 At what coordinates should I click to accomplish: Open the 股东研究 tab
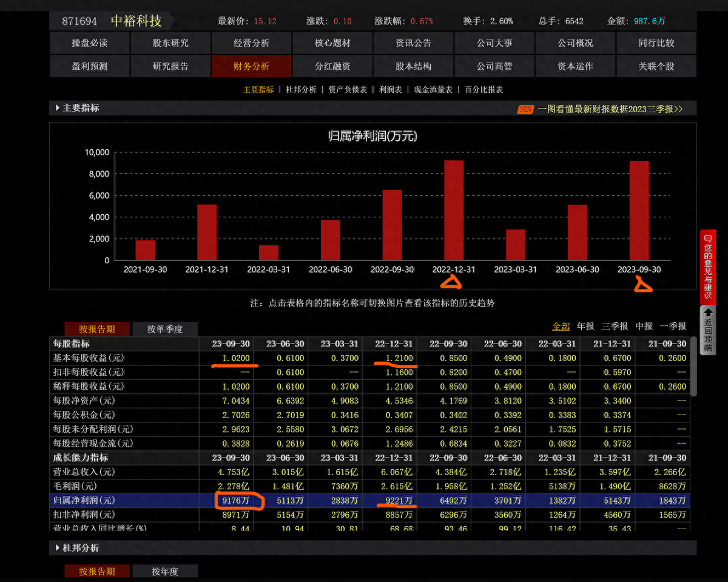[x=170, y=43]
